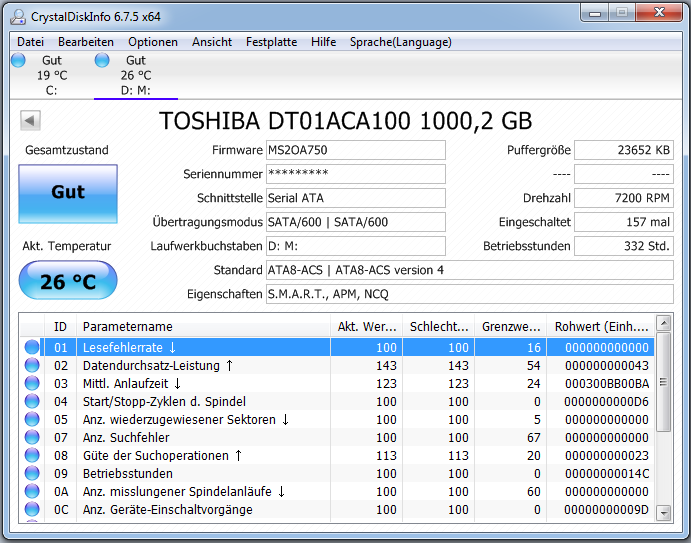Click the SMART list vertical scrollbar thumb
Image resolution: width=691 pixels, height=543 pixels.
tap(664, 382)
